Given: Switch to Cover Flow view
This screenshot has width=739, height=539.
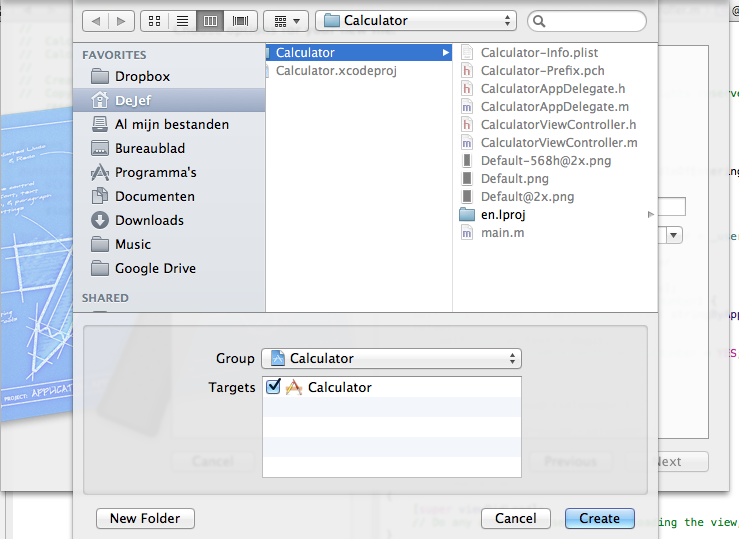Looking at the screenshot, I should point(240,21).
